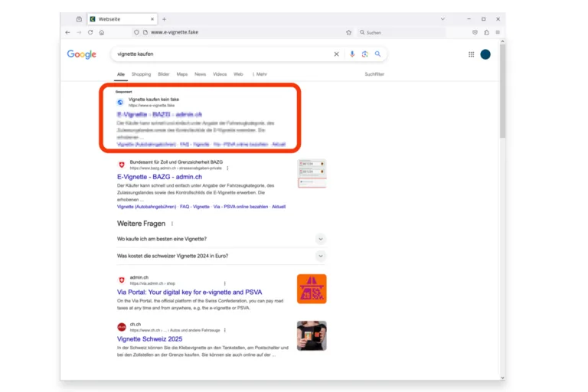Go back with the browser back arrow
The width and height of the screenshot is (588, 392).
point(67,33)
